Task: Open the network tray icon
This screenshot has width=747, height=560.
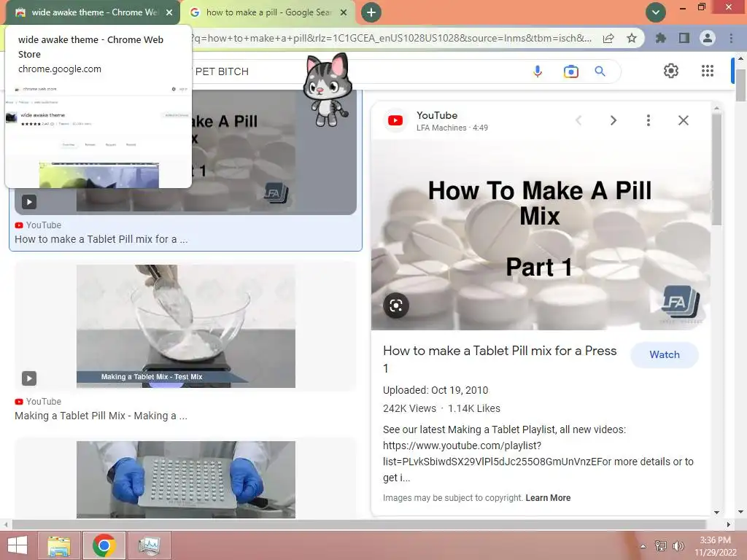Action: [x=661, y=545]
